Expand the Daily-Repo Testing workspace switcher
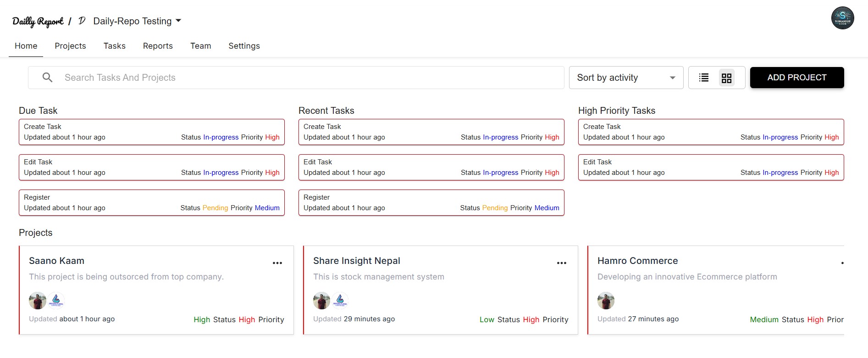 click(137, 21)
